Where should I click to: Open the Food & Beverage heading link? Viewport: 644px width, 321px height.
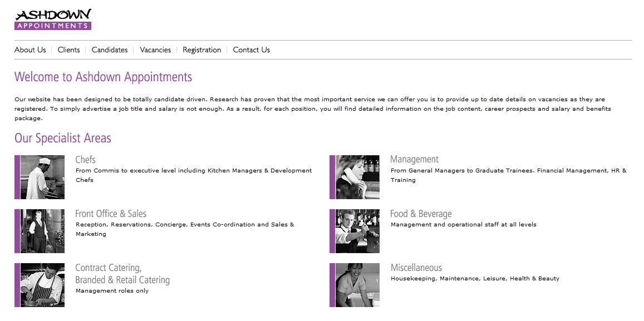tap(421, 214)
